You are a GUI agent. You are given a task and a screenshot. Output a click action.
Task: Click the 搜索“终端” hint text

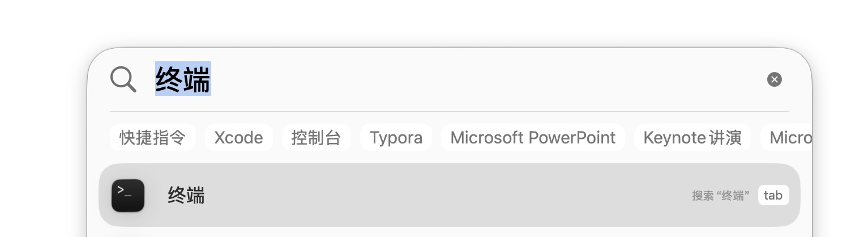tap(721, 196)
